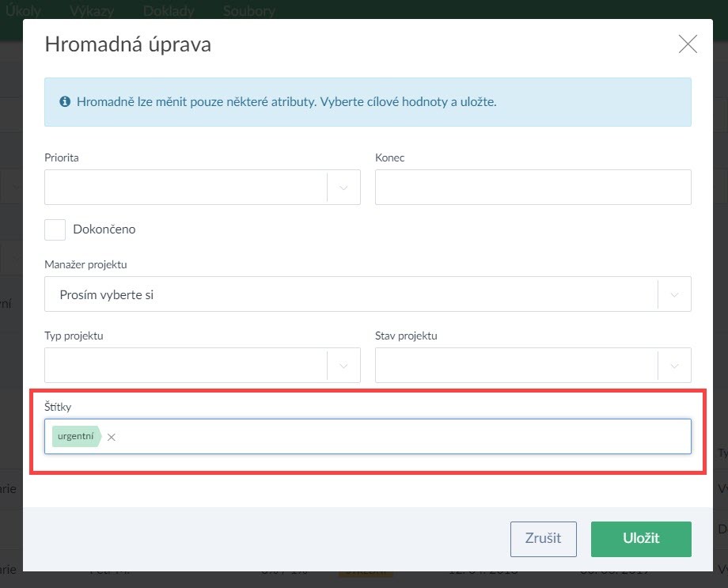Open the Stav projektu dropdown arrow
728x588 pixels.
tap(674, 366)
